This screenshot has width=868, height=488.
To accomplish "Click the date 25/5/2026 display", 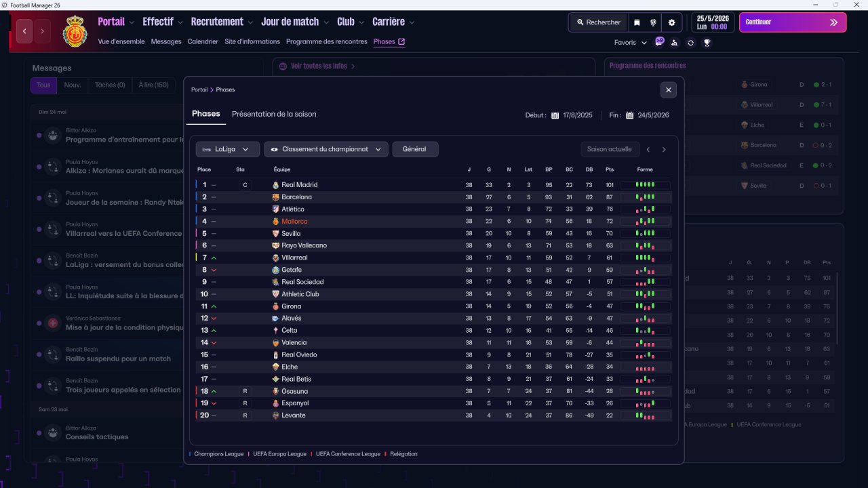I will [713, 22].
